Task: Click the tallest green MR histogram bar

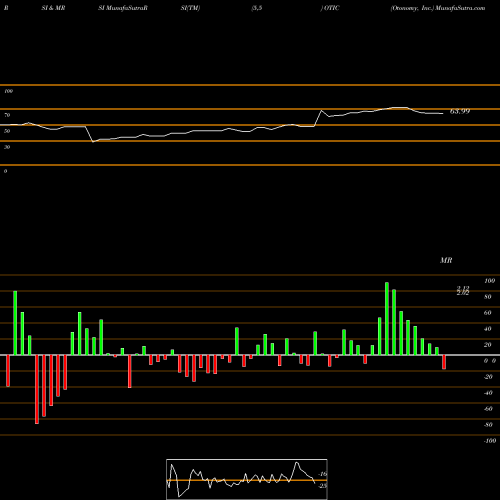Action: coord(387,319)
